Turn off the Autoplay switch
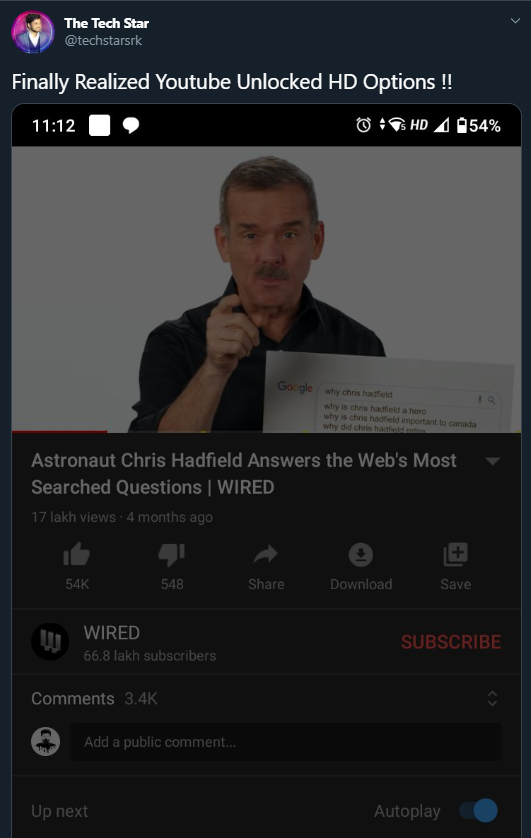 [479, 811]
